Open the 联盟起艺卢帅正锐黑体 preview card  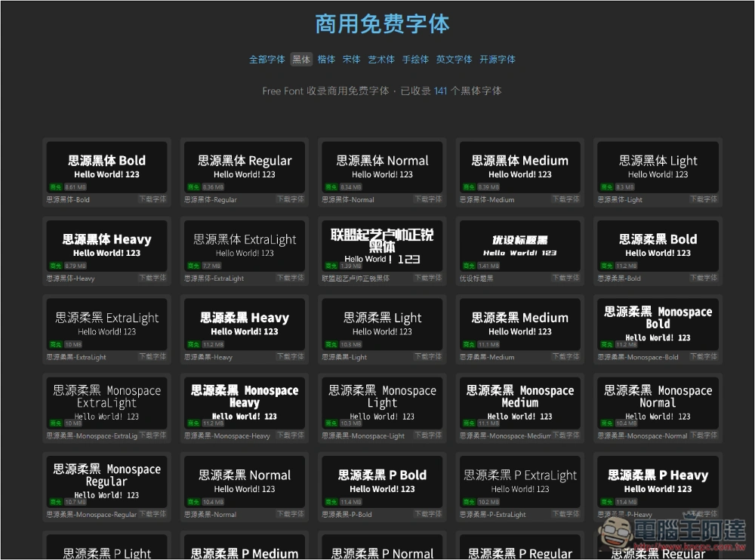[x=382, y=245]
